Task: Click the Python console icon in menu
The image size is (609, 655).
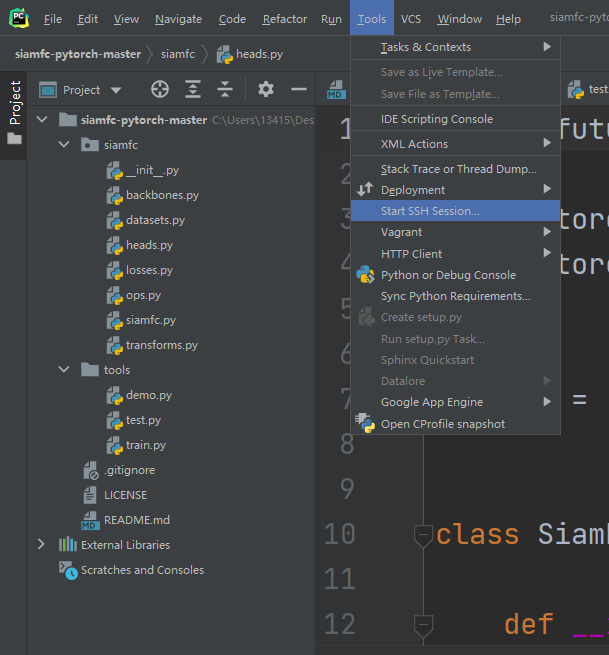Action: [x=365, y=274]
